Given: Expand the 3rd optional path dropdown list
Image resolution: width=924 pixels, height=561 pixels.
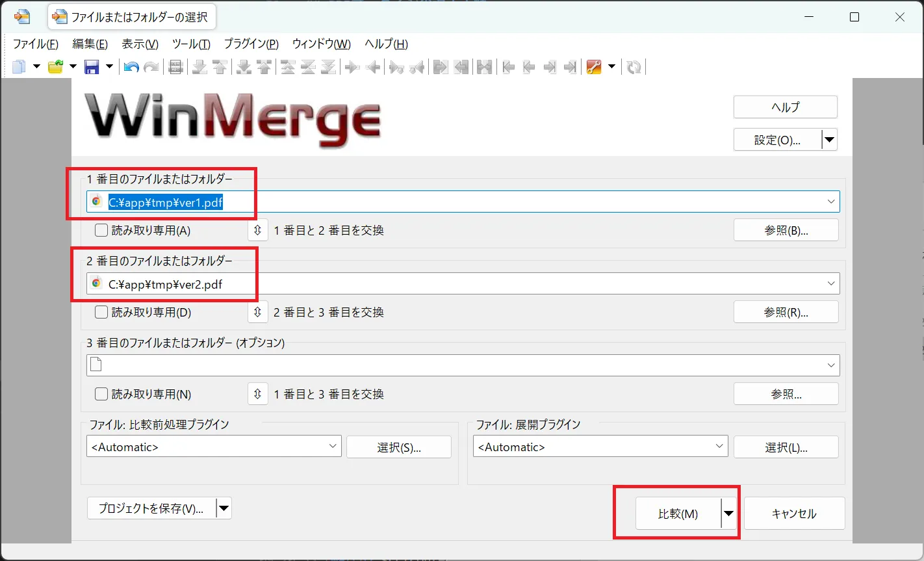Looking at the screenshot, I should pos(831,365).
